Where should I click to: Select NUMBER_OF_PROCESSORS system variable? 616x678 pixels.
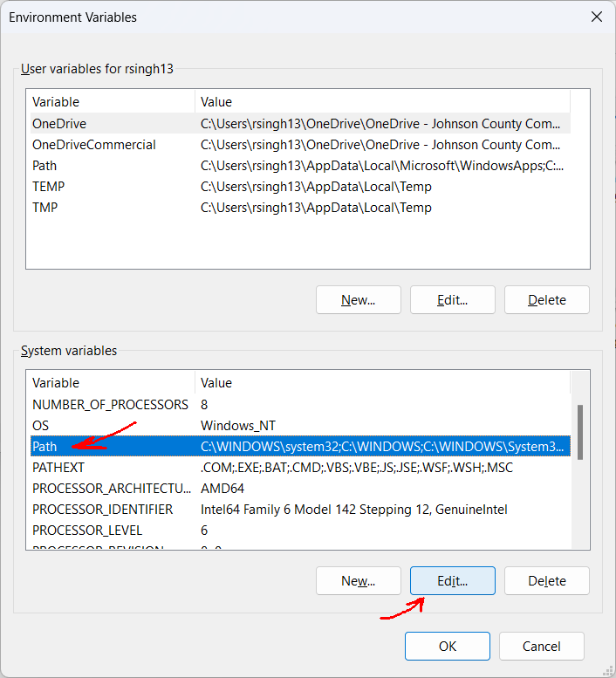(300, 405)
